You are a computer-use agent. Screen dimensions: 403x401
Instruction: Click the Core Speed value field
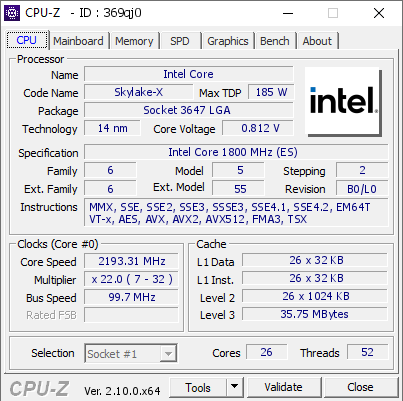131,261
